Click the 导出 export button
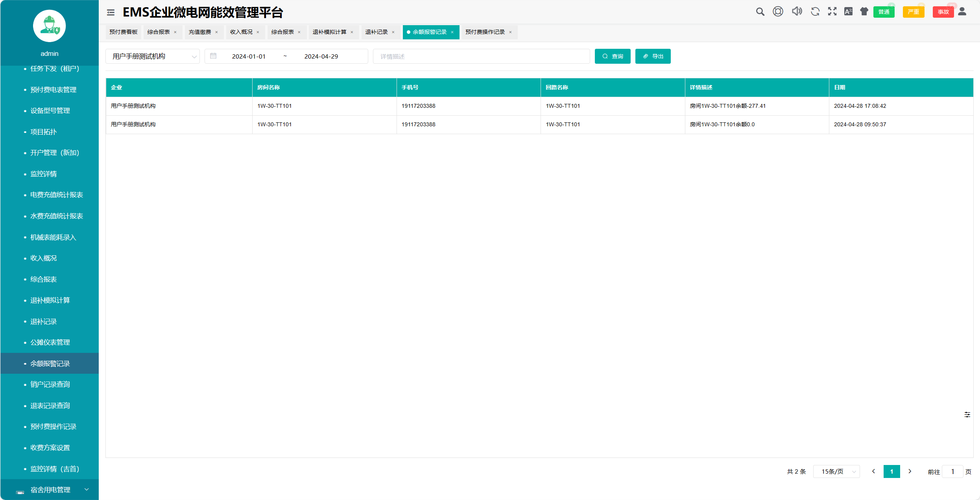This screenshot has height=500, width=980. pyautogui.click(x=653, y=56)
